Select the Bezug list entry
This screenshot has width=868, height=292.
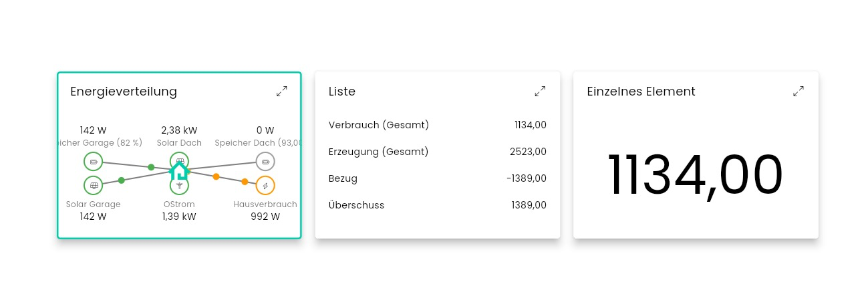pyautogui.click(x=438, y=178)
